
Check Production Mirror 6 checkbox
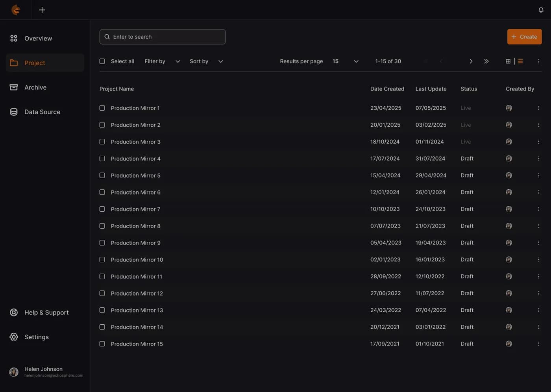(102, 192)
